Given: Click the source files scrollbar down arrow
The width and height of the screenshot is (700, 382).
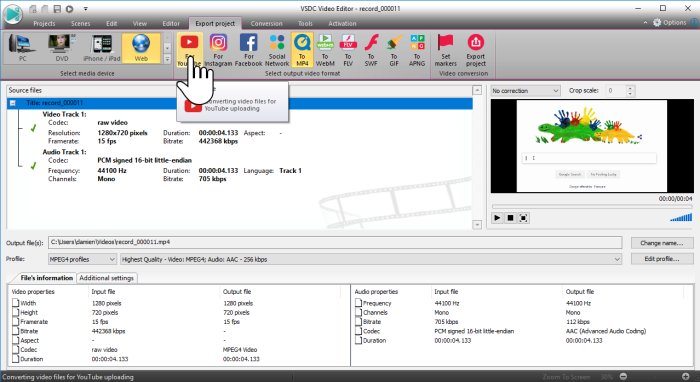Looking at the screenshot, I should pyautogui.click(x=477, y=224).
